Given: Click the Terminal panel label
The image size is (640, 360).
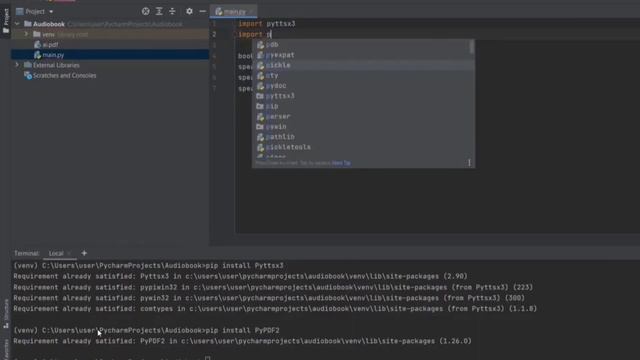Looking at the screenshot, I should tap(27, 253).
